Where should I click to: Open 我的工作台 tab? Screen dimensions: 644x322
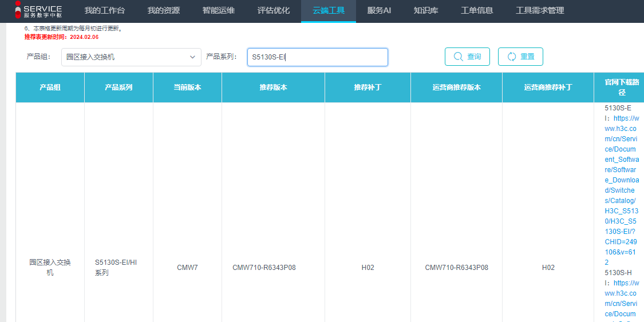tap(104, 11)
